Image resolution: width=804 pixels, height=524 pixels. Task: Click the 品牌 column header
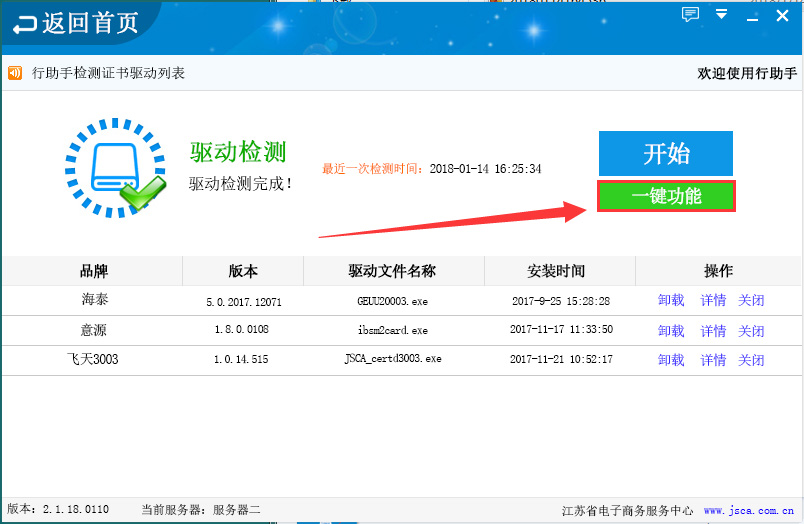pyautogui.click(x=93, y=271)
